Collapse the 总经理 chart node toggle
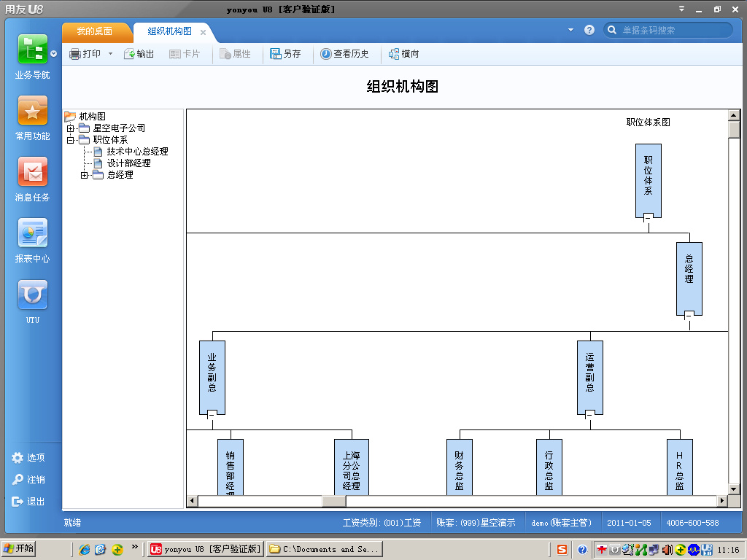 [689, 316]
